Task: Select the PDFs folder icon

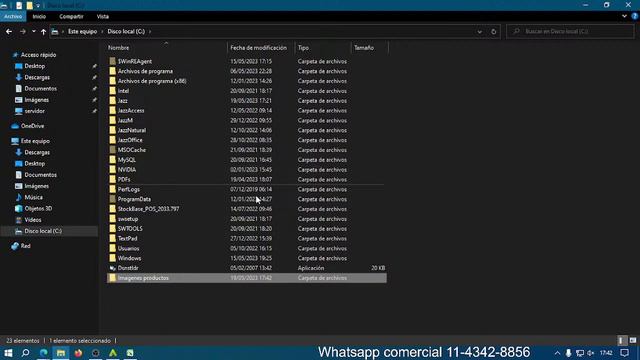Action: click(113, 179)
